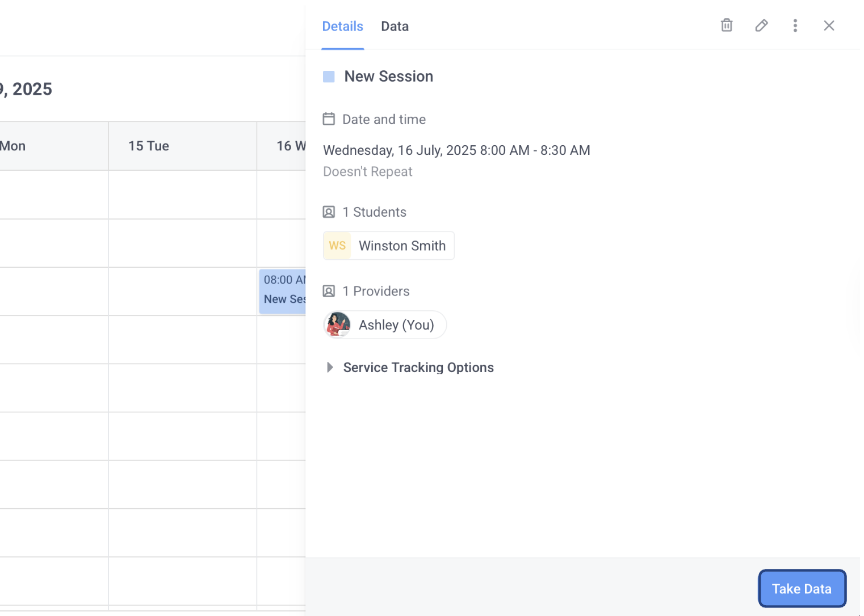Open Winston Smith student chip
The height and width of the screenshot is (616, 864).
[402, 246]
